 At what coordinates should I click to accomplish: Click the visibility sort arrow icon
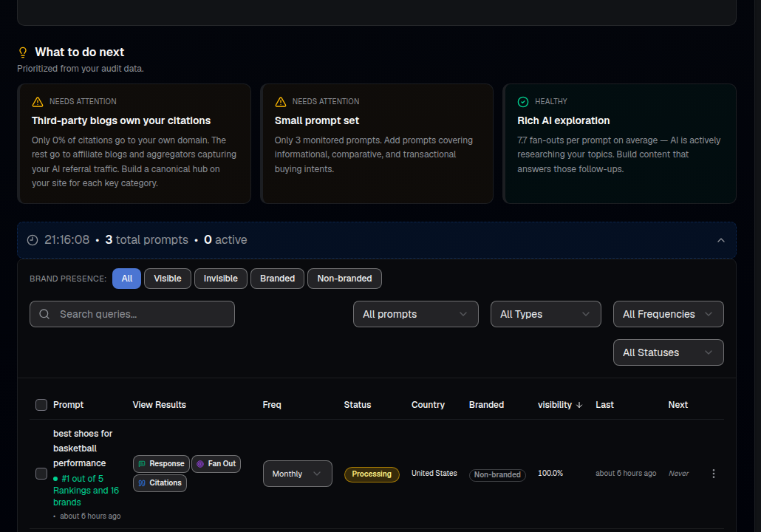[x=579, y=406]
